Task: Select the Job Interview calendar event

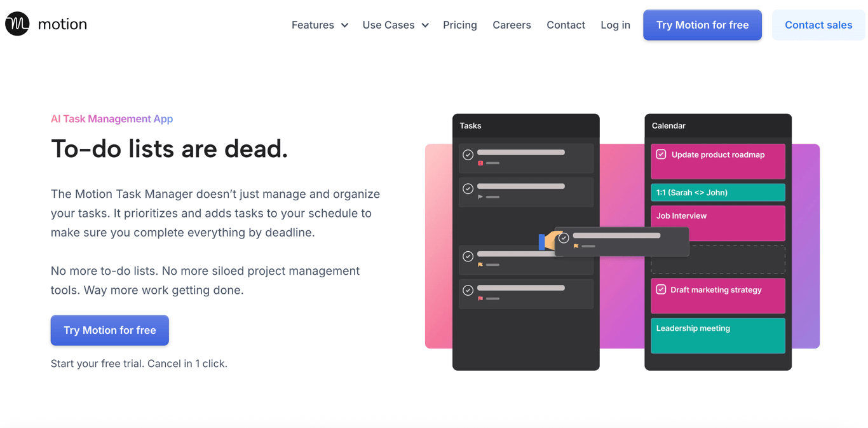Action: (718, 223)
